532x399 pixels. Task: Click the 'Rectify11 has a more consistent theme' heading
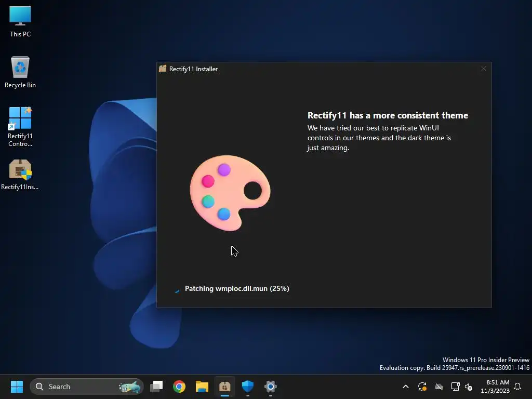click(x=388, y=115)
